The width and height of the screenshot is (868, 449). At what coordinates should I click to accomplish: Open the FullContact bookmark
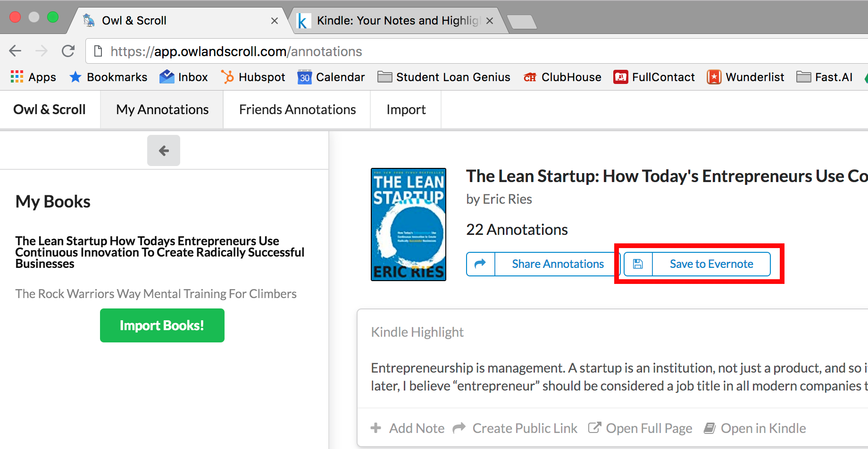point(654,77)
